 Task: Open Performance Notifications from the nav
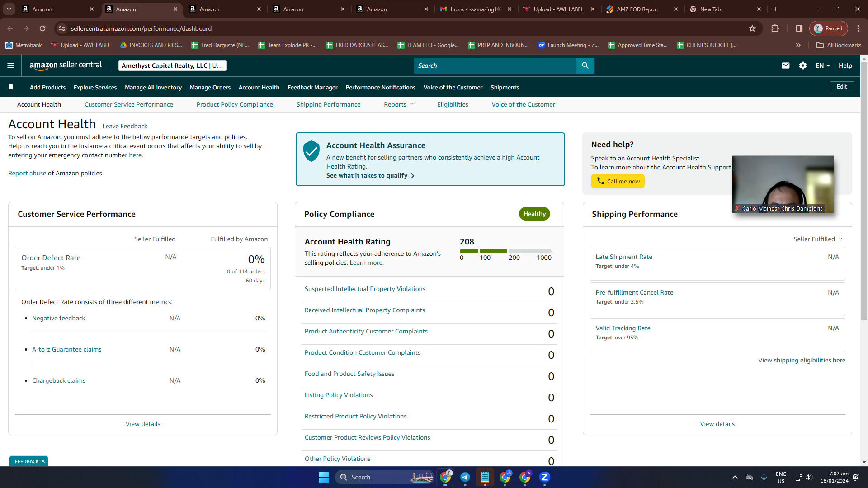pos(381,87)
